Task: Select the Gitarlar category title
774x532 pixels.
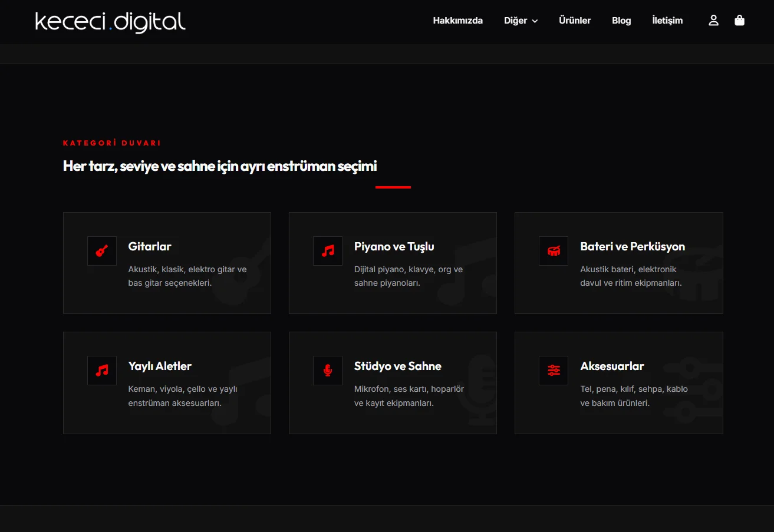Action: coord(150,246)
